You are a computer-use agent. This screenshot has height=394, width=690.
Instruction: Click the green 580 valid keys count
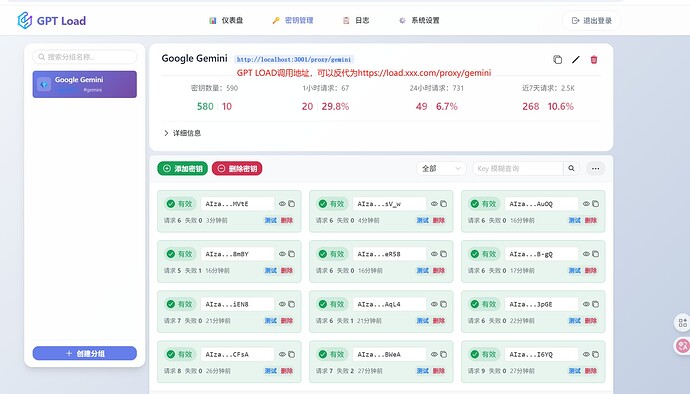pyautogui.click(x=205, y=107)
